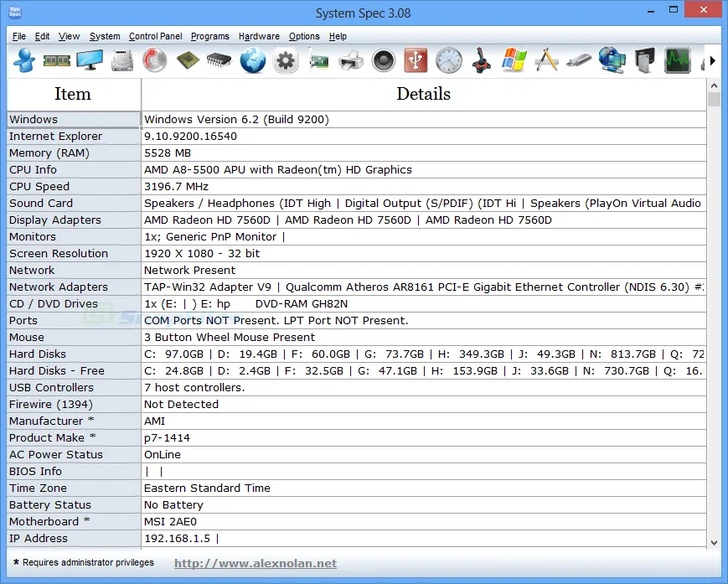Open the File menu
Image resolution: width=728 pixels, height=584 pixels.
19,36
